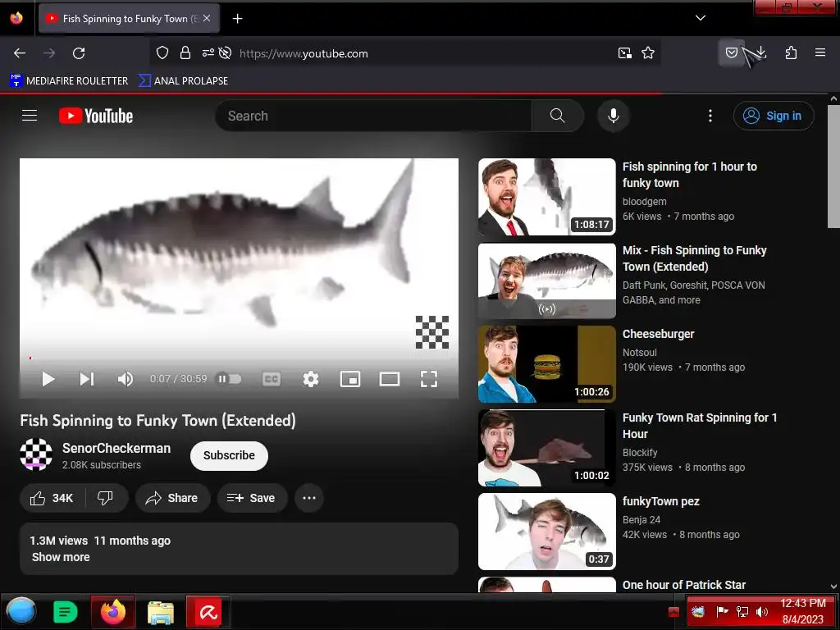Image resolution: width=840 pixels, height=630 pixels.
Task: Open the Firefox extensions puzzle icon
Action: tap(791, 52)
